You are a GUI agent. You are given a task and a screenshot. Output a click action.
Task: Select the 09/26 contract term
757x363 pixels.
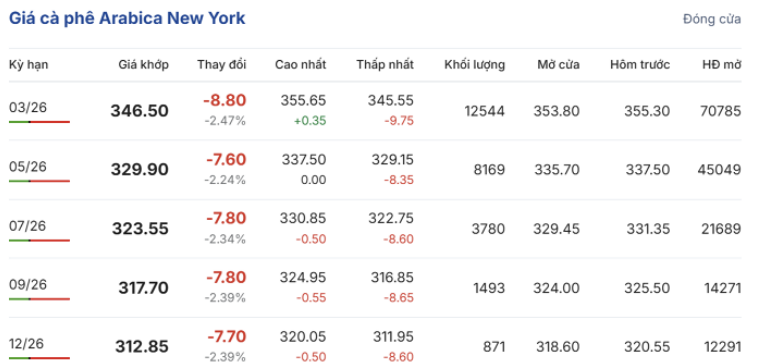tap(28, 284)
